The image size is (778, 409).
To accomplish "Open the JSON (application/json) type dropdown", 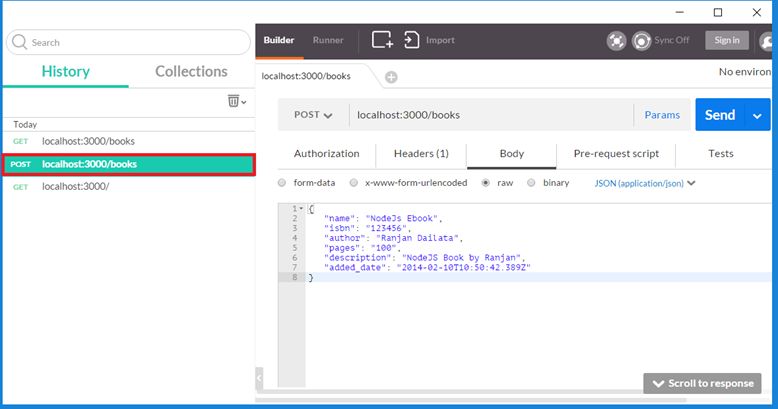I will (x=645, y=183).
